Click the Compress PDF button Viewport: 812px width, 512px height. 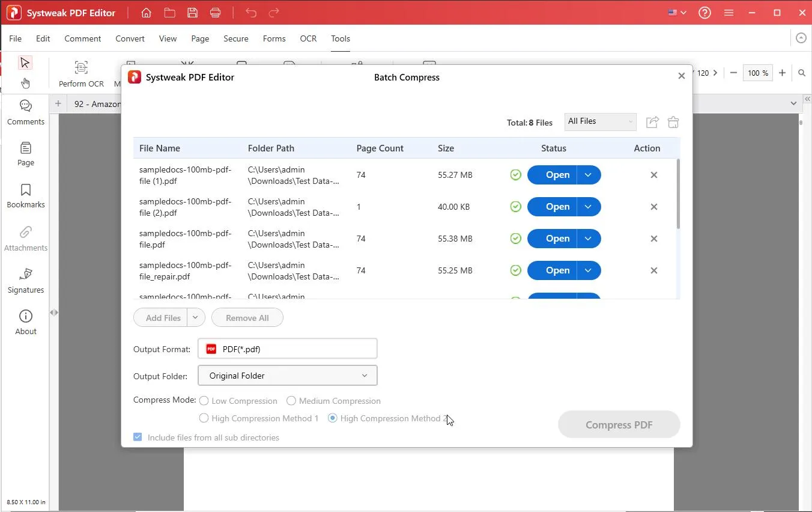click(x=619, y=425)
